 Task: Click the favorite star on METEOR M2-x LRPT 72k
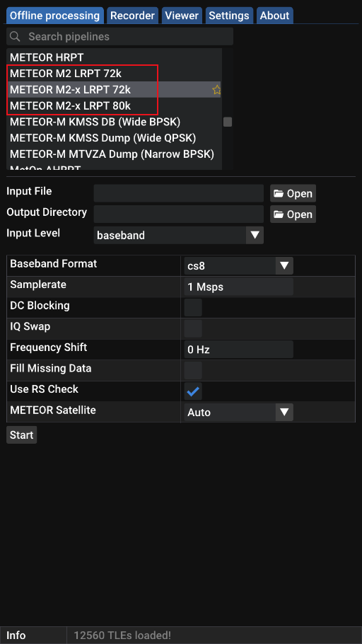[216, 90]
